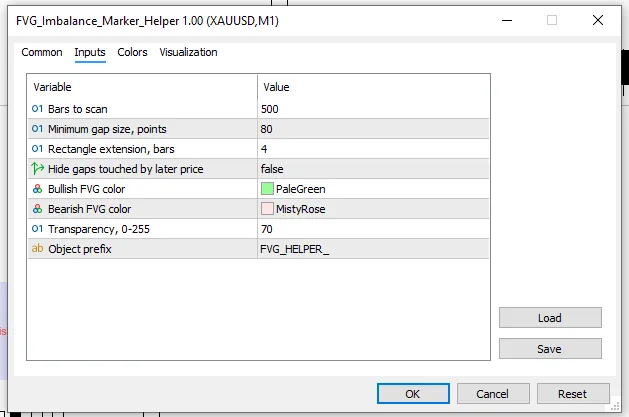Select the Bearish FVG color label

click(89, 209)
